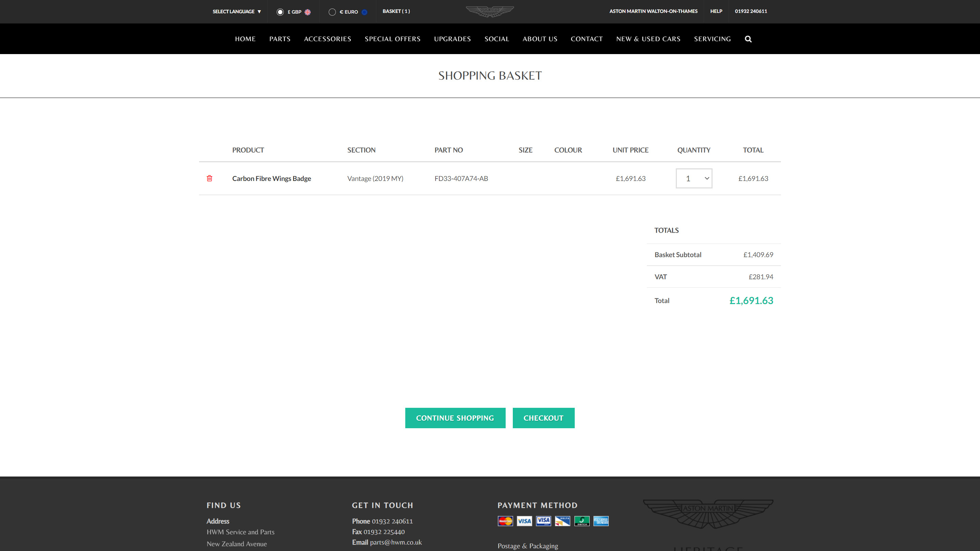
Task: Click the MasterCard payment icon
Action: pyautogui.click(x=505, y=521)
